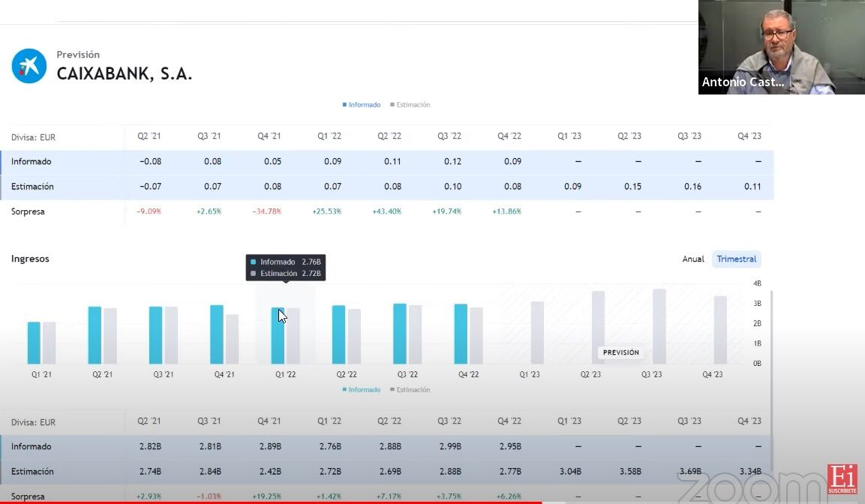Screen dimensions: 865x504
Task: Click the Informado EPS value -0.08
Action: pyautogui.click(x=150, y=161)
